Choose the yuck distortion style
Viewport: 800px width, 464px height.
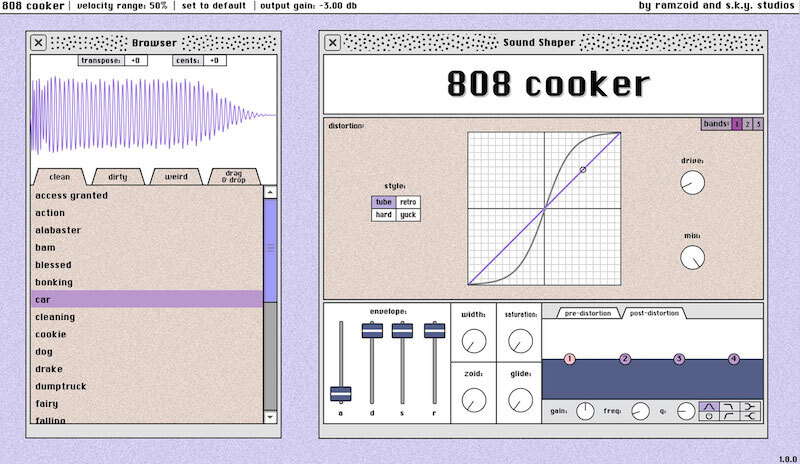(408, 215)
